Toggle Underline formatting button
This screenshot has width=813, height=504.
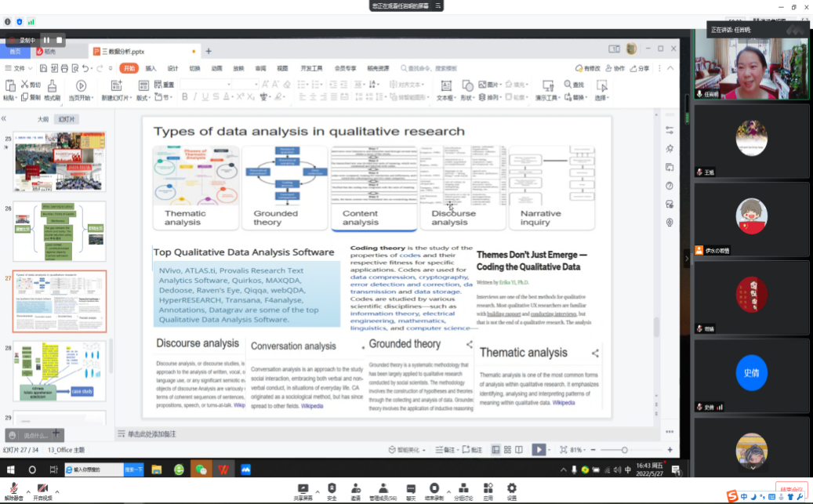(205, 97)
